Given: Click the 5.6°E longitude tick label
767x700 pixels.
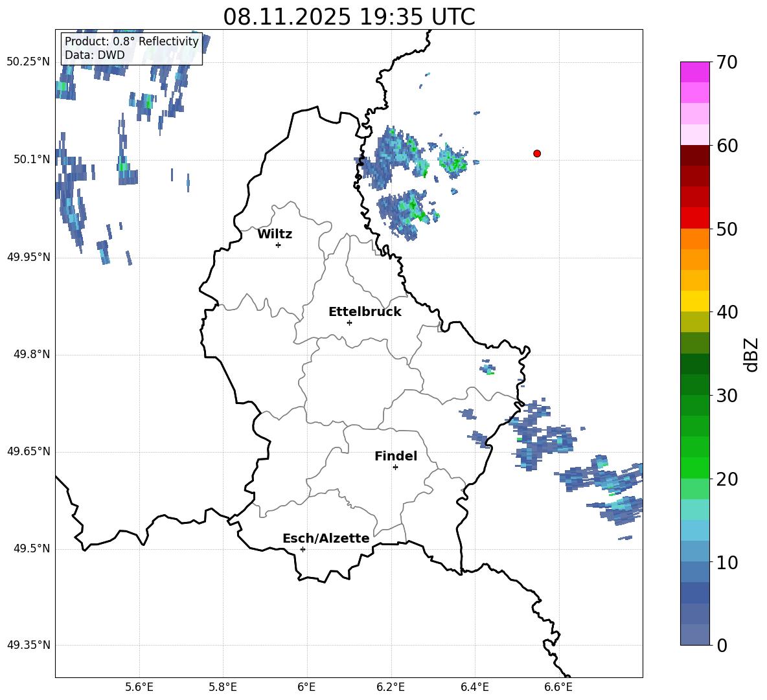Looking at the screenshot, I should pos(139,687).
